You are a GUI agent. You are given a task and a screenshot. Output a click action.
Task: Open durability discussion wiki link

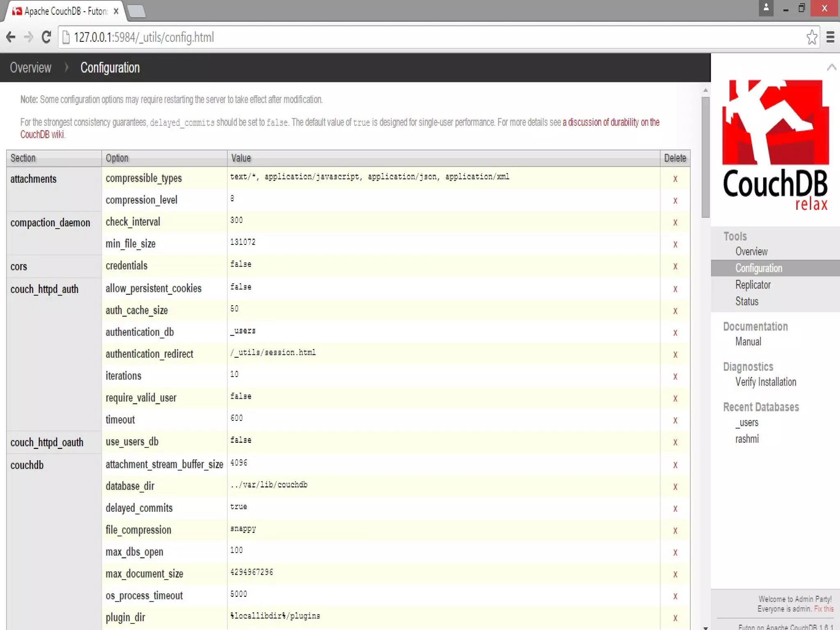pyautogui.click(x=611, y=122)
